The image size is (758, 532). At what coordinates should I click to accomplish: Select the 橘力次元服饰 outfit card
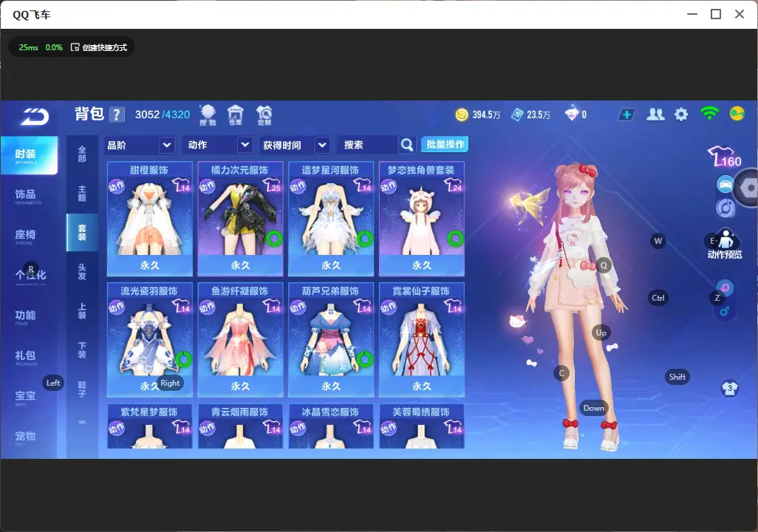[x=240, y=219]
